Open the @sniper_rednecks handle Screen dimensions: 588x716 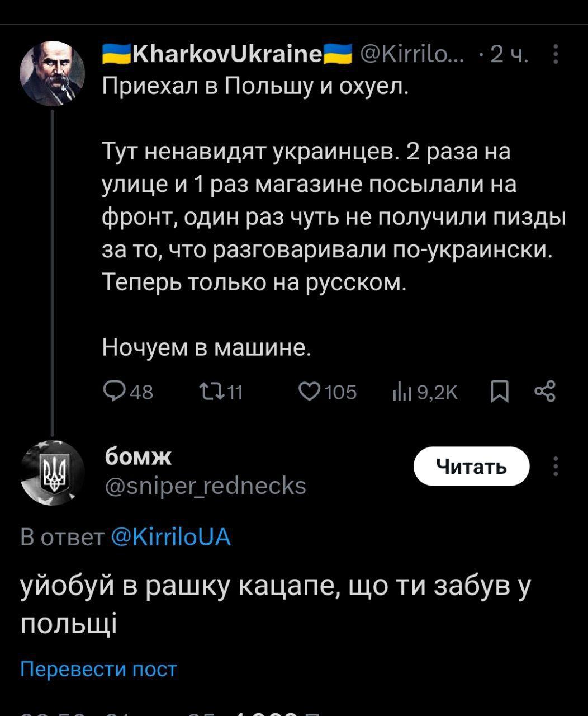tap(205, 486)
